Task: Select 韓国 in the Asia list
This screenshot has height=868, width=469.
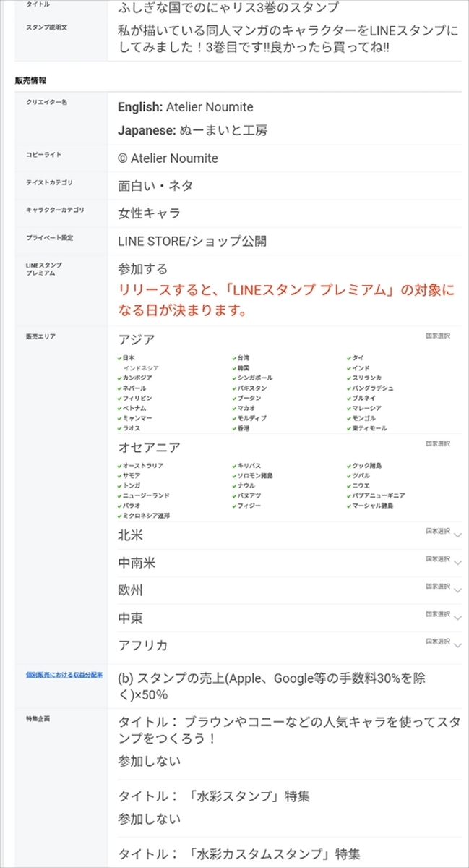Action: (x=241, y=368)
